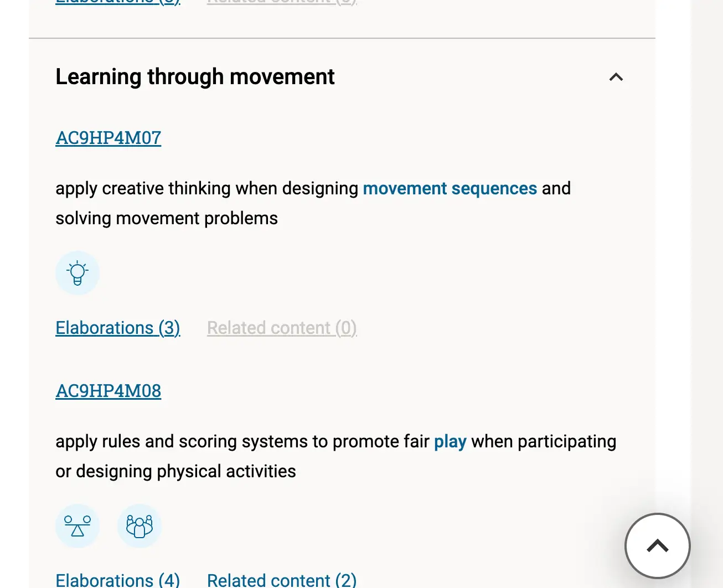Open the AC9HP4M08 content code link
This screenshot has width=723, height=588.
[109, 391]
